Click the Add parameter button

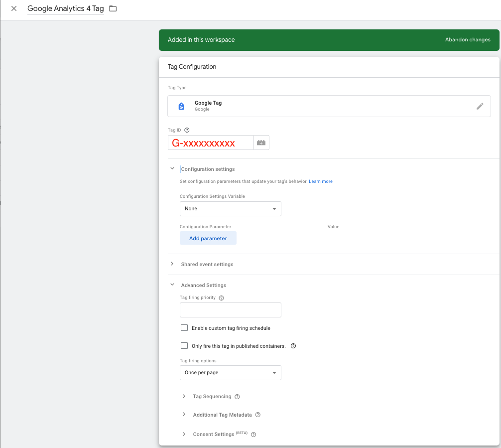click(208, 238)
